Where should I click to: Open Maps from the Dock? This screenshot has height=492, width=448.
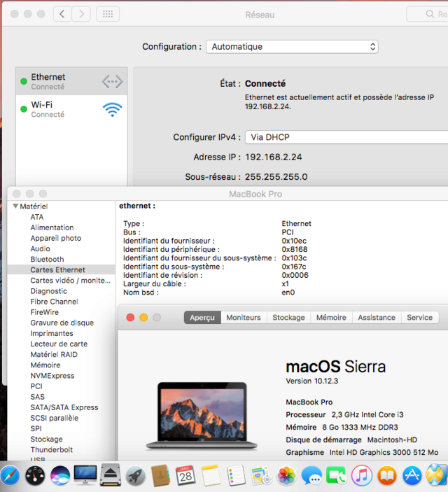click(x=261, y=476)
